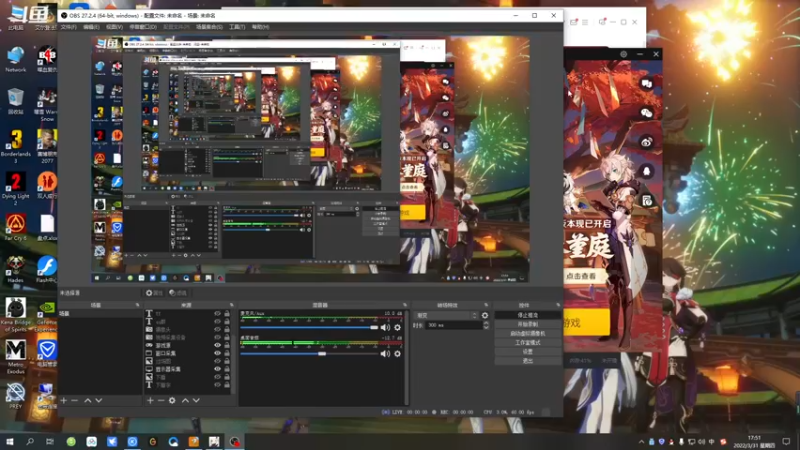
Task: Remove selected scene using the scenes minus icon
Action: 74,401
